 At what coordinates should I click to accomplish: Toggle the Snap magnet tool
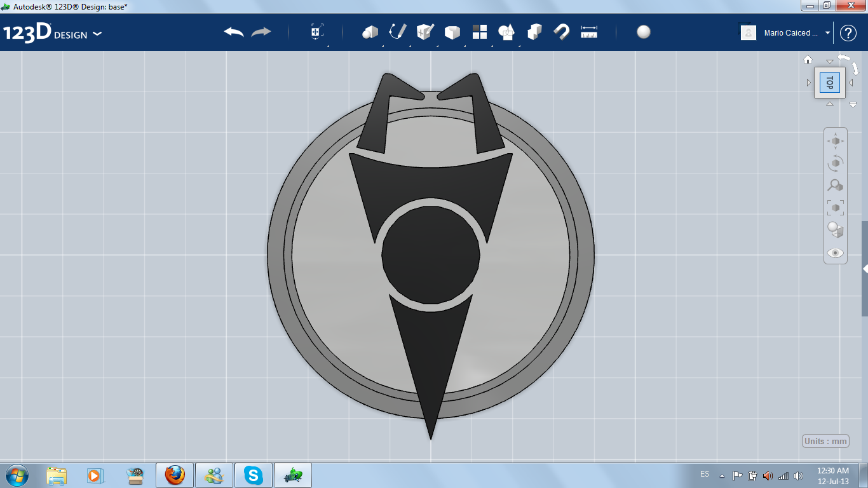562,32
